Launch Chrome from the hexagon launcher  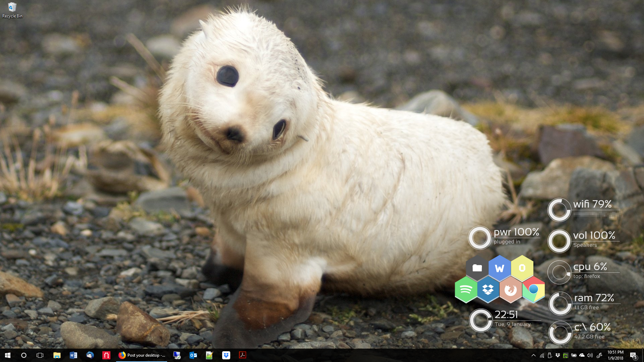(533, 289)
